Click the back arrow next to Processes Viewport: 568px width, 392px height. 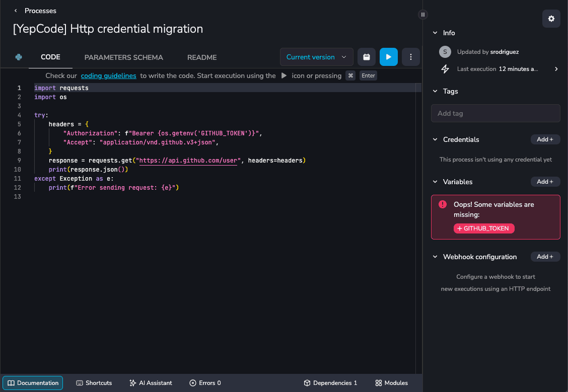pos(16,11)
